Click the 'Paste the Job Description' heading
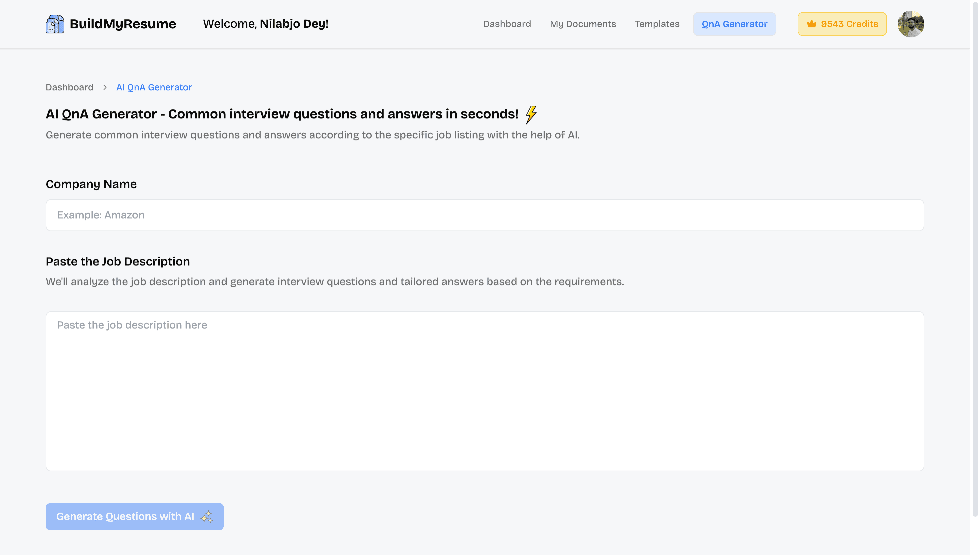 (x=118, y=261)
